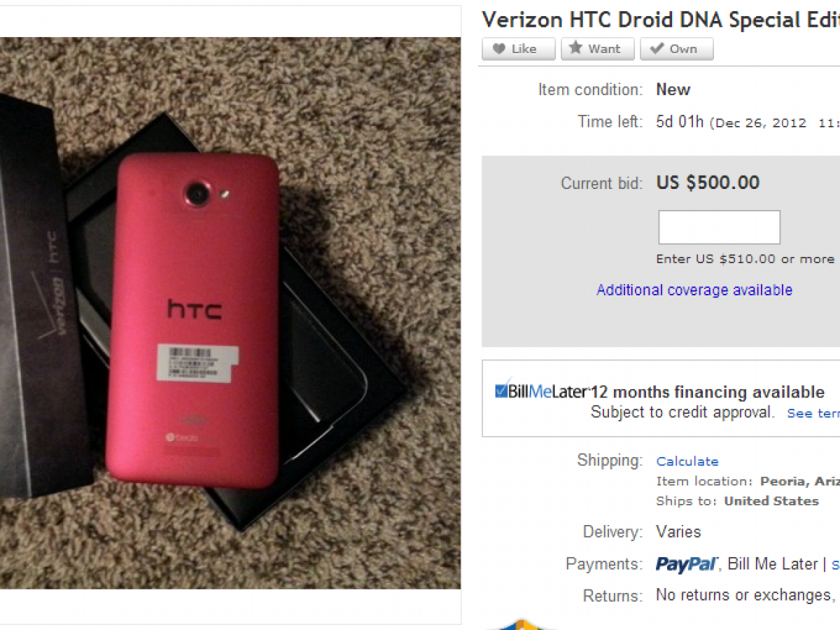Open the See terms financing link
The image size is (840, 630).
tap(813, 414)
